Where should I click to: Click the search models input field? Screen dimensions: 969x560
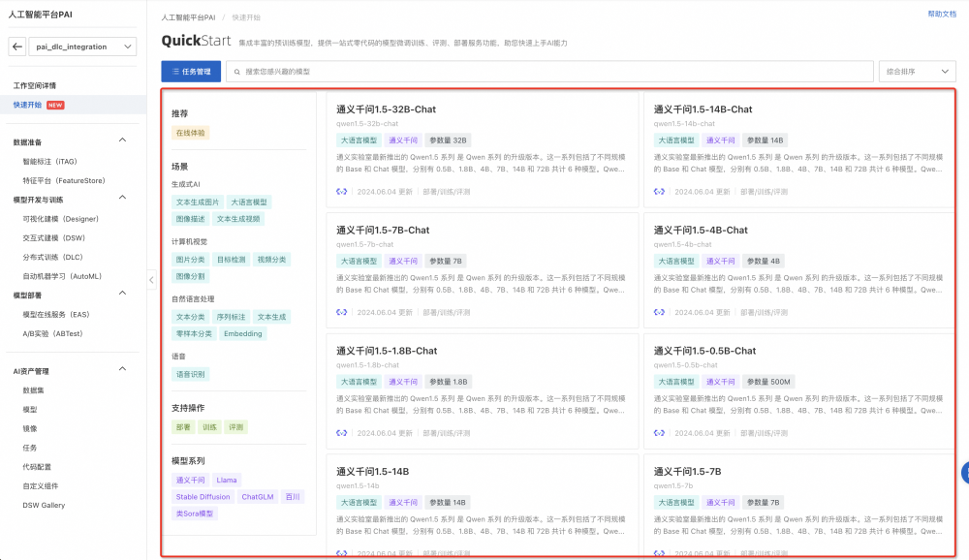(549, 72)
